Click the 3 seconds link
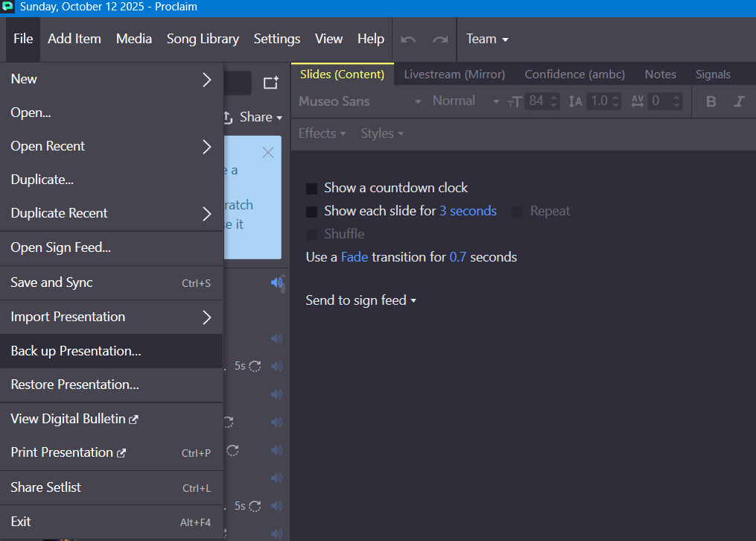Screen dimensions: 756x541 pos(468,211)
